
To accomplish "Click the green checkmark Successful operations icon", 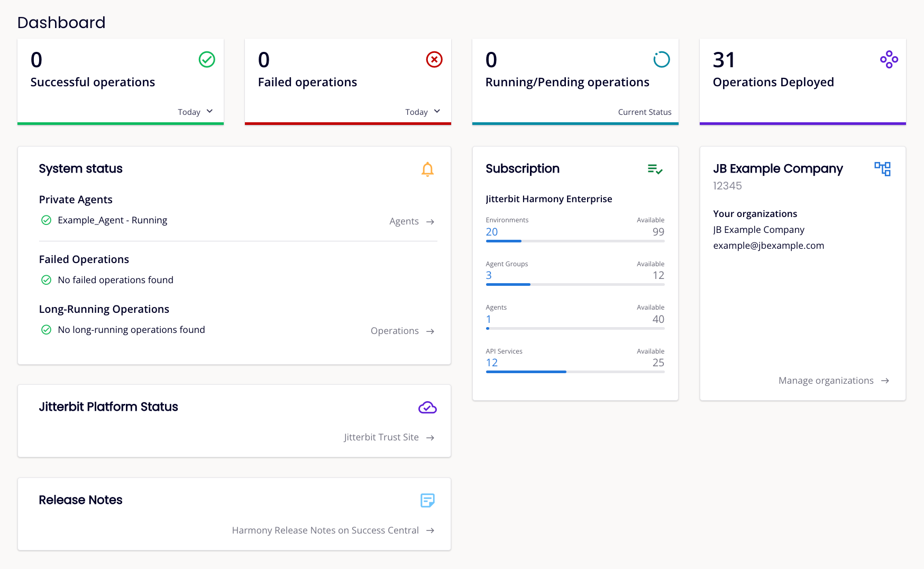I will pos(207,59).
